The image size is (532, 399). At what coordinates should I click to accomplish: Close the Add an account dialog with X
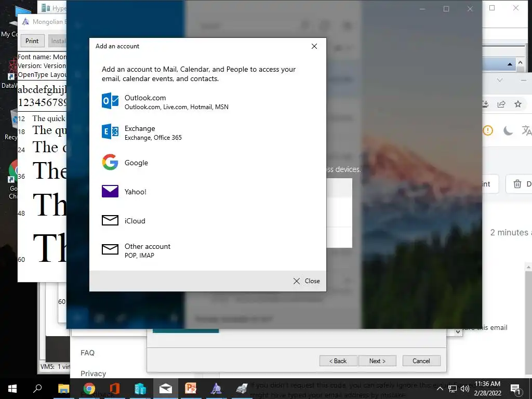click(x=314, y=46)
